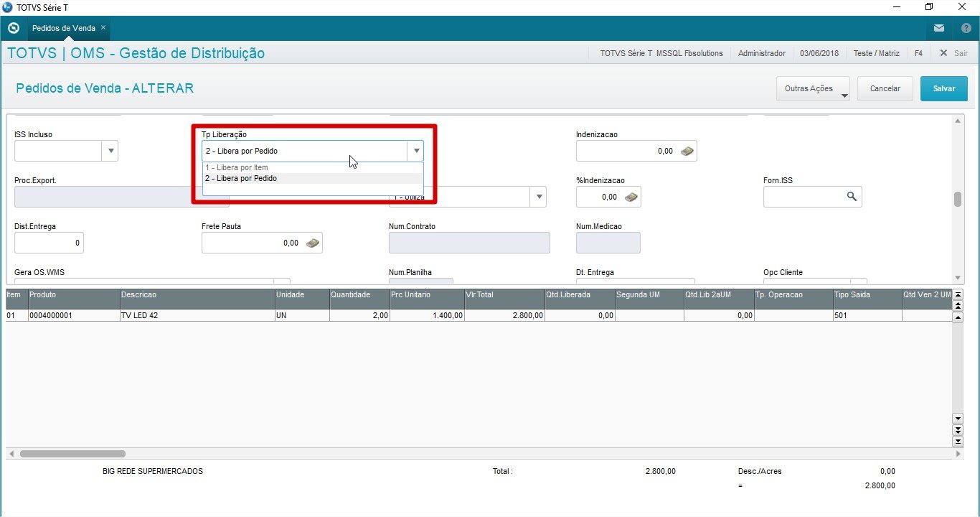Click the 2,00 quantity cell
The width and height of the screenshot is (980, 517).
pos(359,315)
